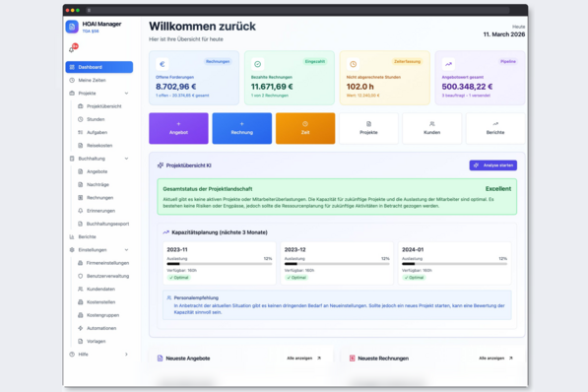The height and width of the screenshot is (392, 588).
Task: Click the checkmark icon on Bezahlte Rechnungen card
Action: pos(258,64)
